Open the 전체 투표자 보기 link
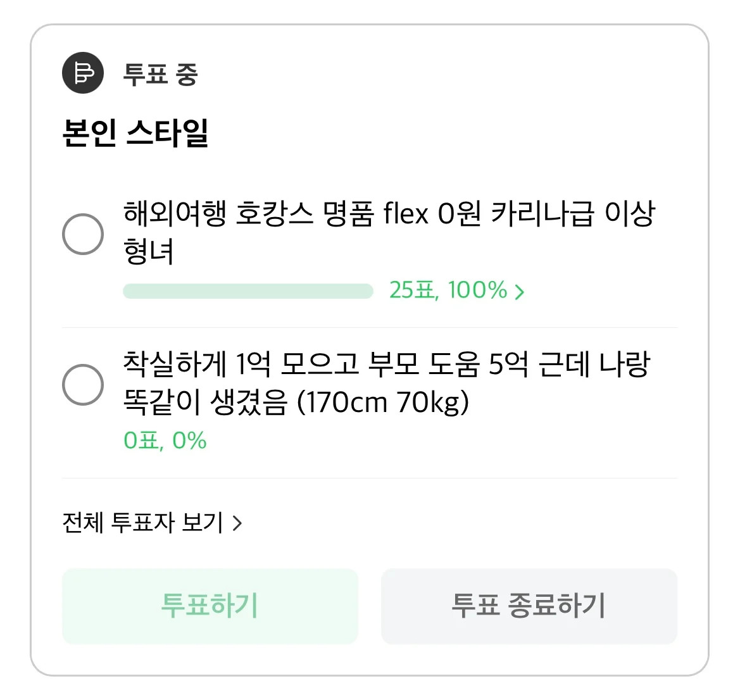Screen dimensions: 740x700 point(143,523)
